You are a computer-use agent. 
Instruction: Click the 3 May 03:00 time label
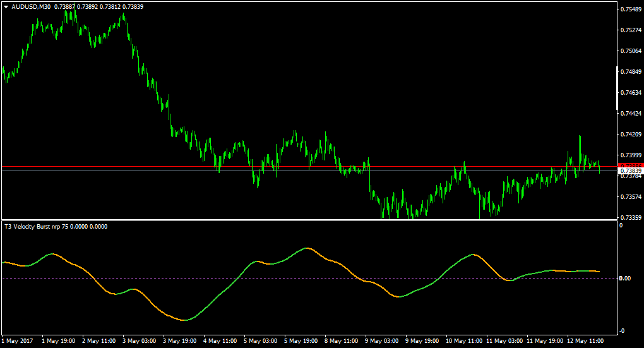pos(140,340)
